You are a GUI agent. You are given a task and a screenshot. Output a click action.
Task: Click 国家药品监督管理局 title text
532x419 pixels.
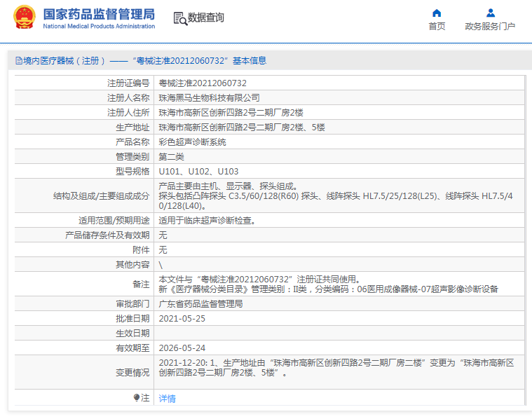point(99,14)
